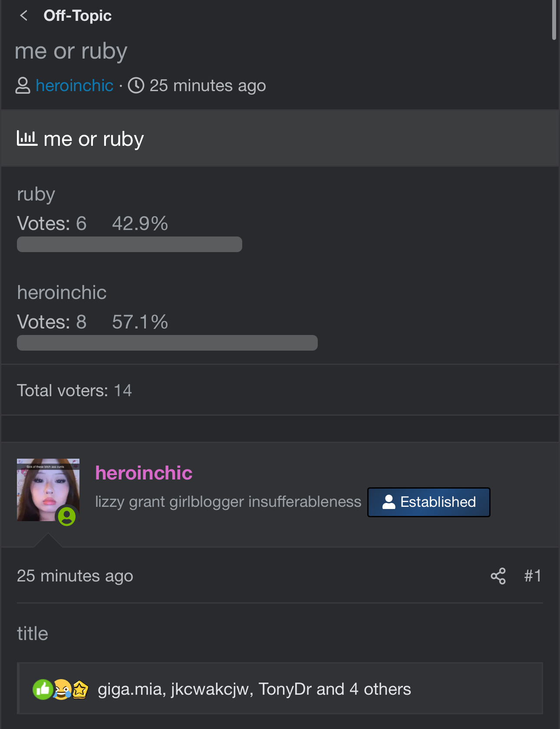Click the page scrollbar thumb
The width and height of the screenshot is (560, 729).
pyautogui.click(x=554, y=20)
